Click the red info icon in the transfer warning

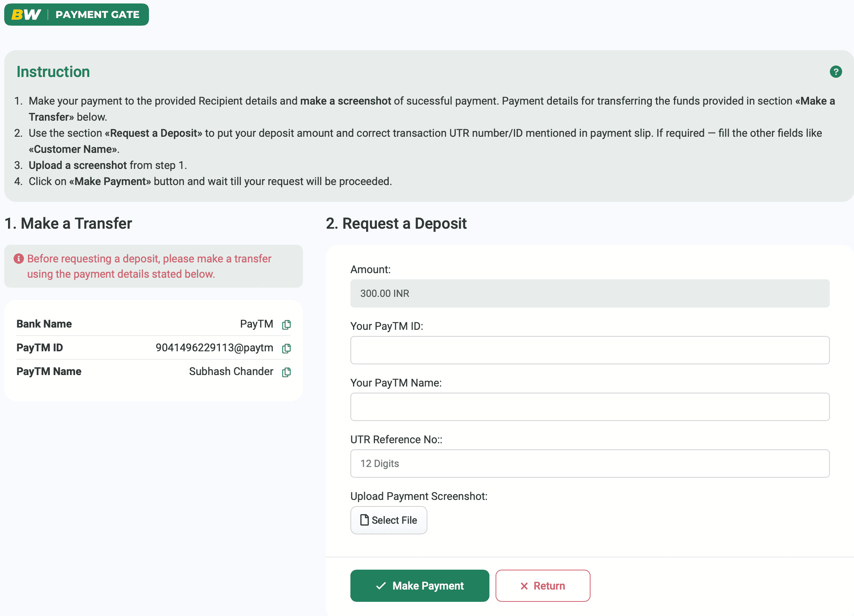19,259
